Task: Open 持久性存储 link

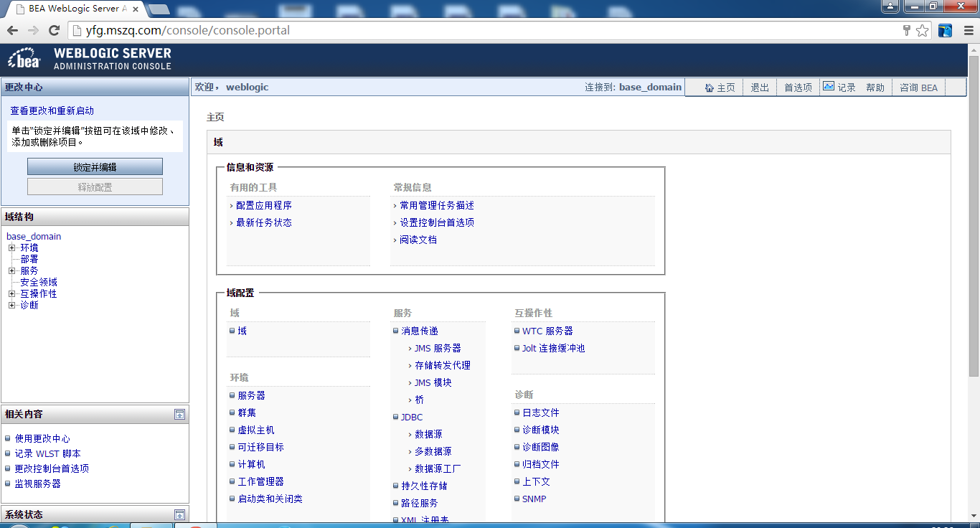Action: [x=424, y=486]
